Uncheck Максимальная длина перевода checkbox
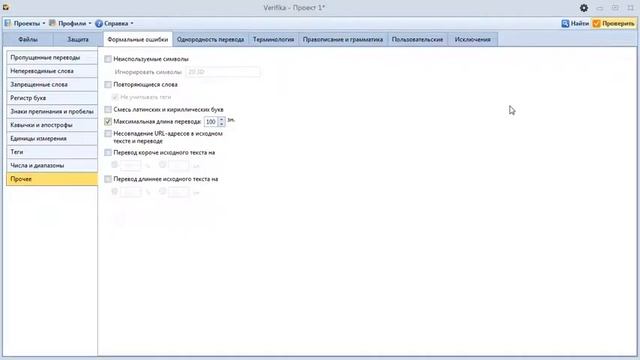The width and height of the screenshot is (640, 360). (x=108, y=122)
